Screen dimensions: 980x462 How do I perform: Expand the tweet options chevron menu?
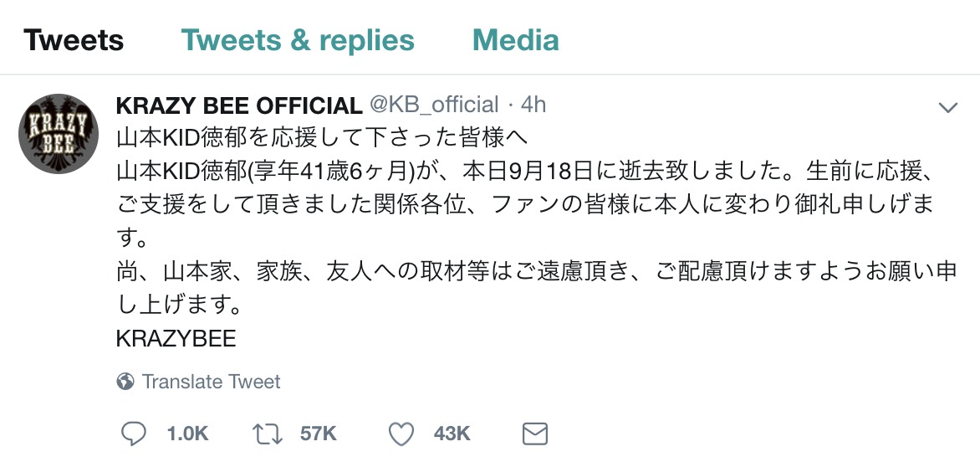(947, 107)
